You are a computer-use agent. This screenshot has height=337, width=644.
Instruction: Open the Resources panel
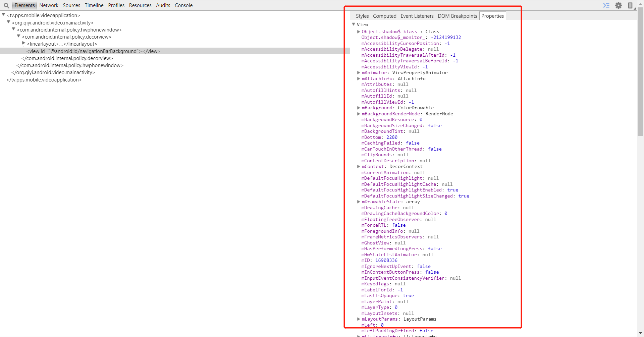tap(140, 5)
